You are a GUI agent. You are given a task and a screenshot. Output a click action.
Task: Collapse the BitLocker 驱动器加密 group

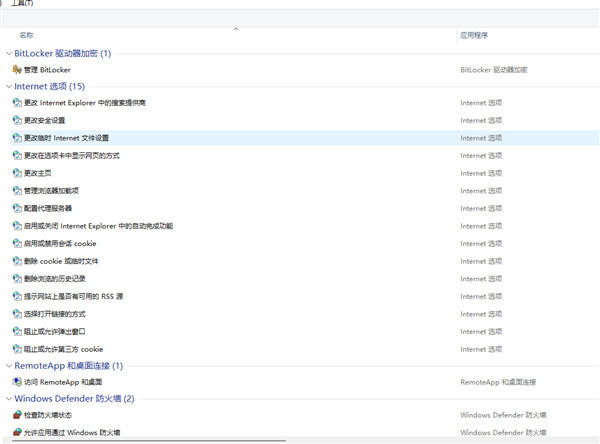click(9, 54)
